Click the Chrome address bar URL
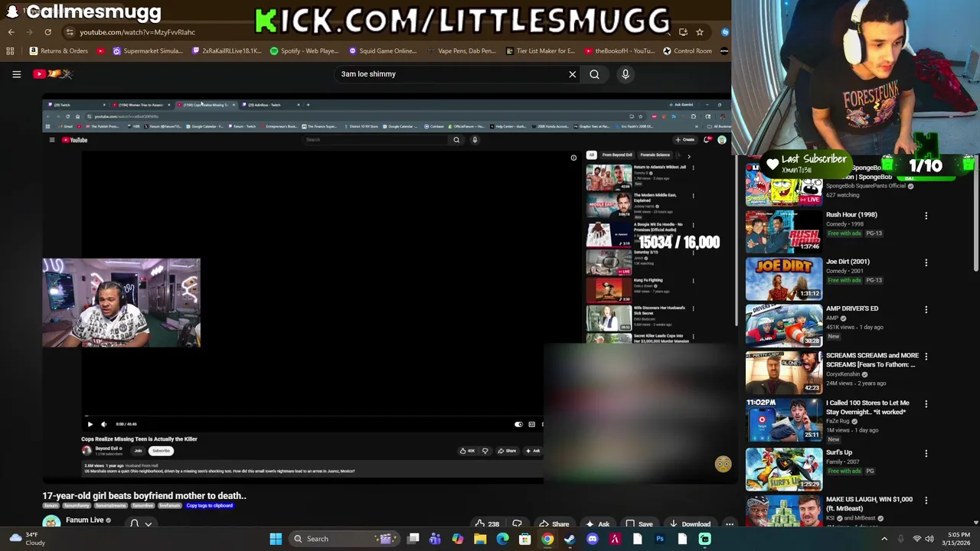The width and height of the screenshot is (980, 551). pos(138,32)
